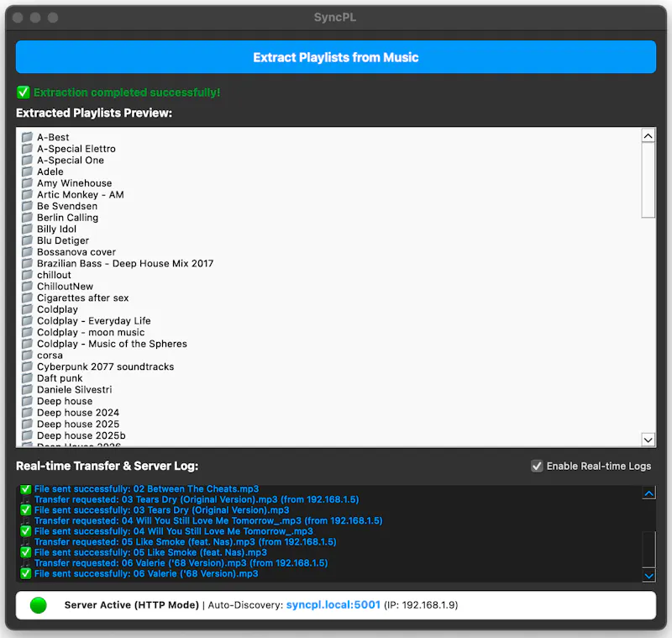Viewport: 672px width, 638px height.
Task: Click log line Transfer requested: 06 Valerie
Action: coord(181,562)
